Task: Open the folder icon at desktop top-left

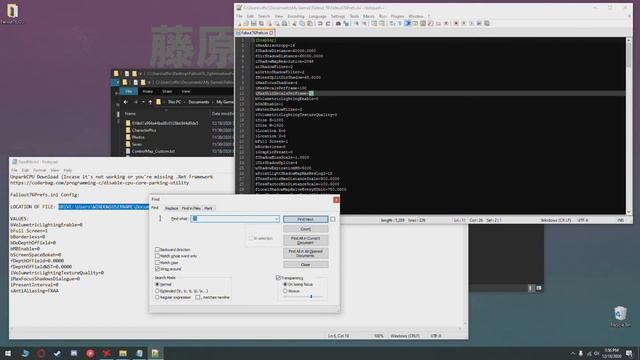Action: (12, 12)
